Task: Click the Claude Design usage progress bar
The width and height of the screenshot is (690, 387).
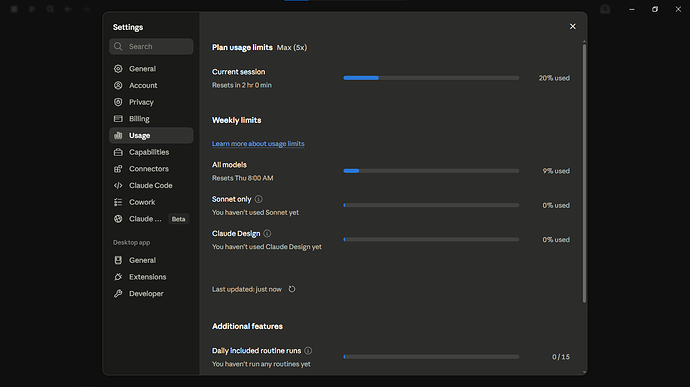Action: [x=431, y=240]
